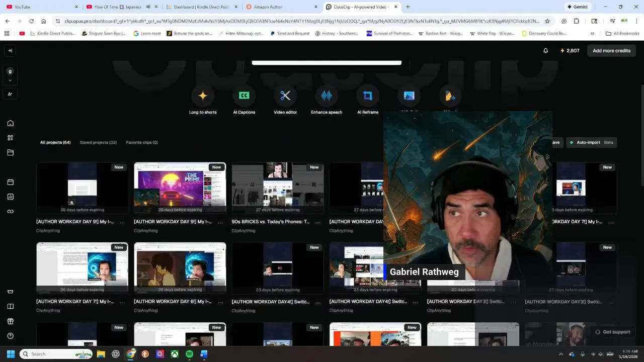Open the more menu for the AUTHOR WORKDAY DAY 6 project
Viewport: 644px width, 362px height.
pos(220,302)
